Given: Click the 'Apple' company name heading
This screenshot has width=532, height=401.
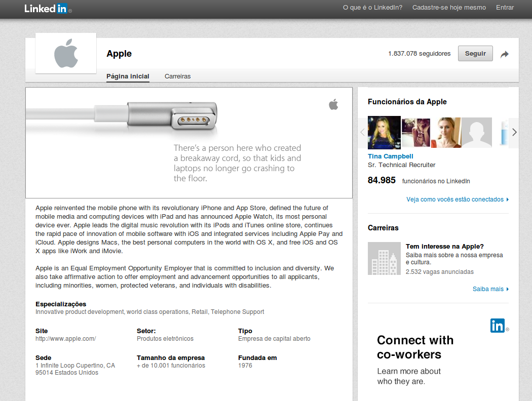Looking at the screenshot, I should [x=119, y=54].
